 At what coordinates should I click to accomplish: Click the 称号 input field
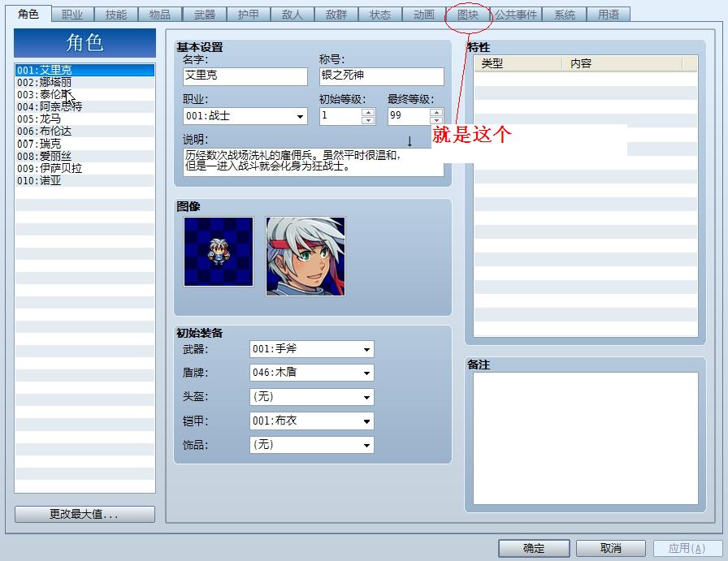pyautogui.click(x=382, y=76)
